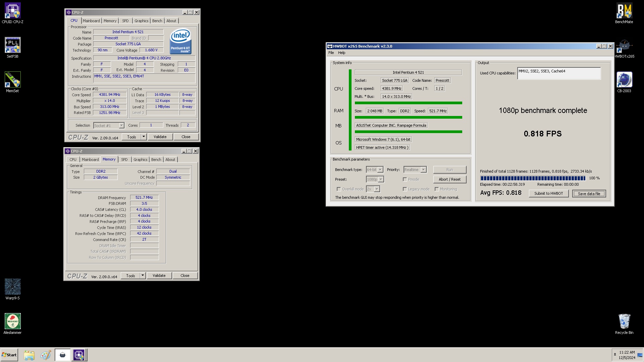Open the Overkill 2x multiplier dropdown
The width and height of the screenshot is (644, 362).
373,189
